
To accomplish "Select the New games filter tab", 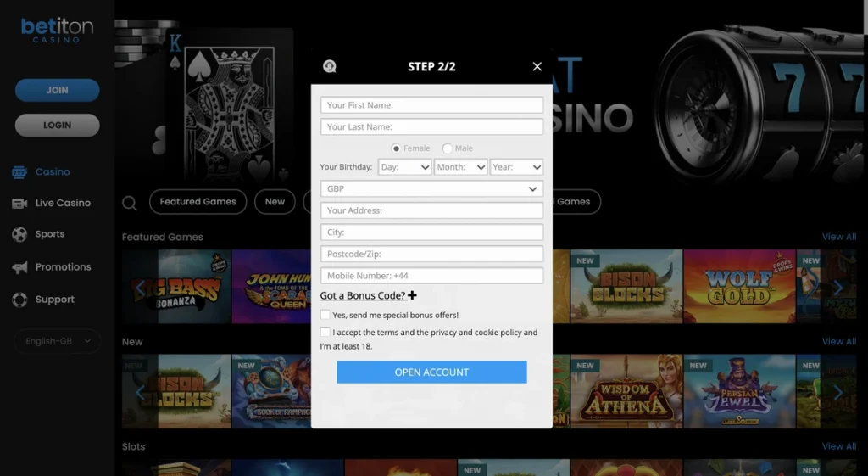I will pyautogui.click(x=275, y=202).
